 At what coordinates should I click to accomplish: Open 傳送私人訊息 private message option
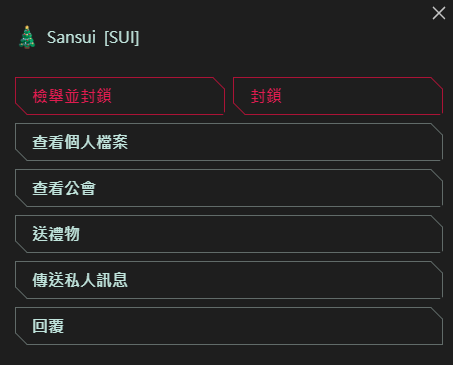(229, 280)
